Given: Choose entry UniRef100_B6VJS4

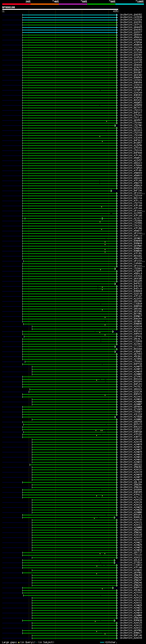Looking at the screenshot, I should 131,198.
